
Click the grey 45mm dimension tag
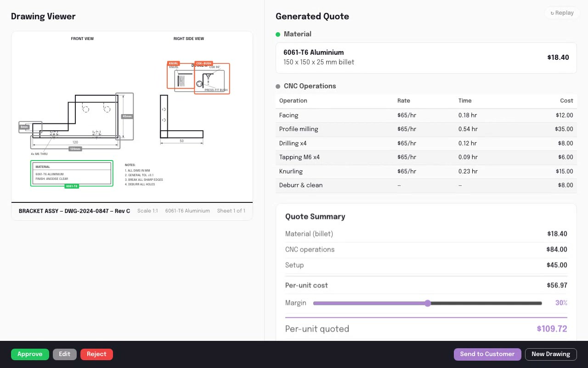click(127, 116)
